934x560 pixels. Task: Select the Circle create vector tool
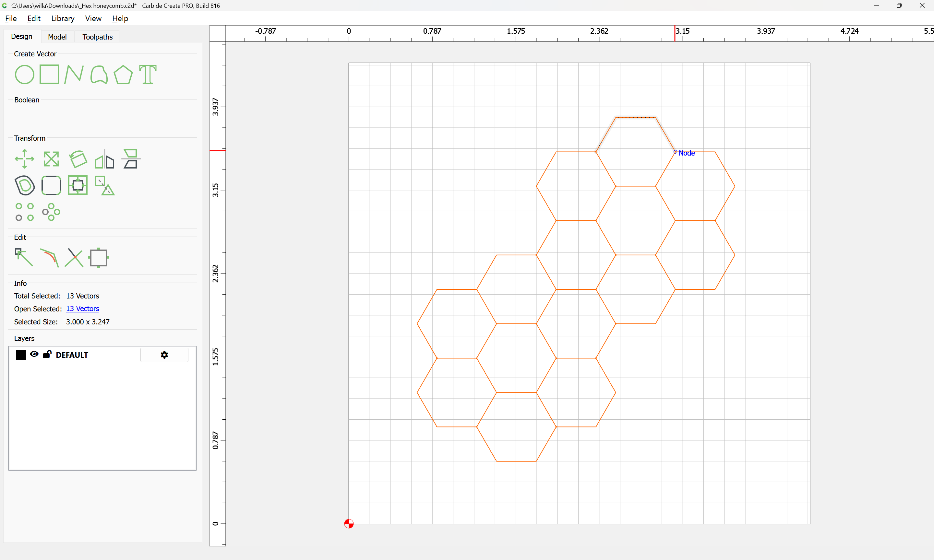[25, 74]
